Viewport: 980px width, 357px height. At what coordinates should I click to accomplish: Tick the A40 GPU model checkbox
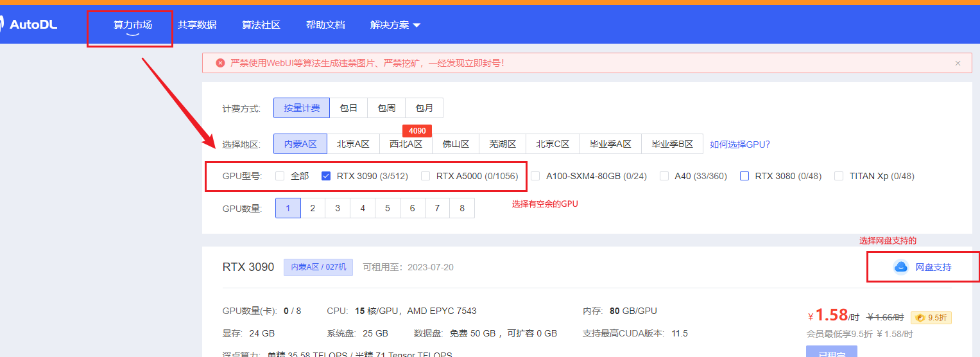[x=664, y=176]
